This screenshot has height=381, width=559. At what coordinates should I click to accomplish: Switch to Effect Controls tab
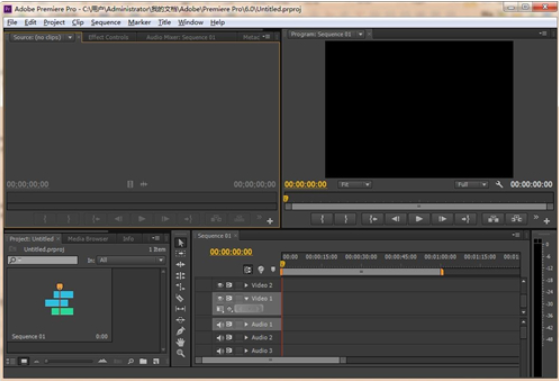pyautogui.click(x=108, y=37)
